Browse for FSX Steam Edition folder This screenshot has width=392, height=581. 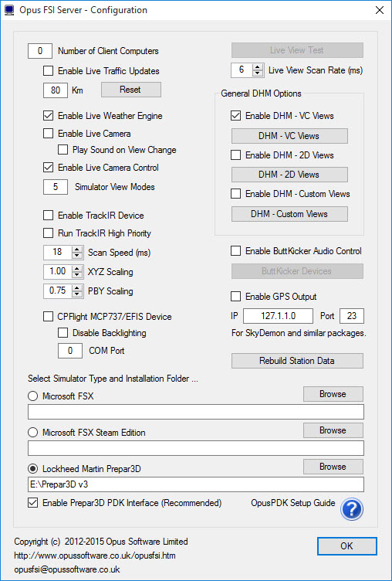[x=333, y=430]
